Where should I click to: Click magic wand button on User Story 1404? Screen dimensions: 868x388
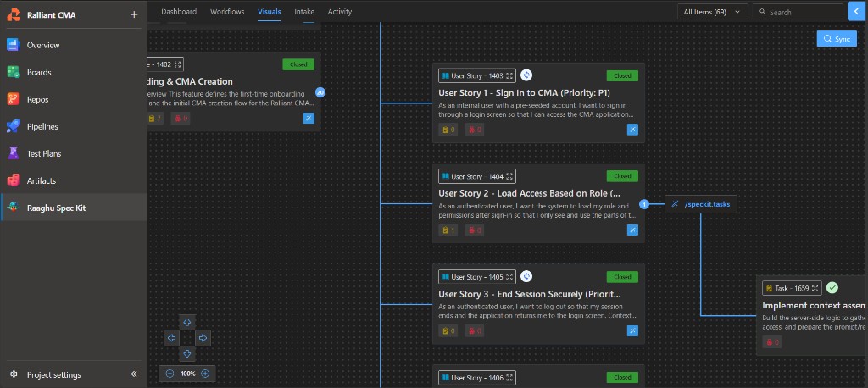click(632, 230)
